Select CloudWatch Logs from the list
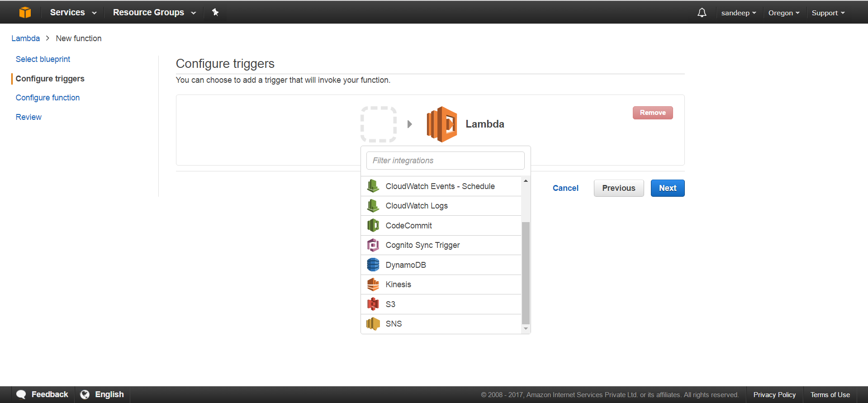 [x=441, y=206]
